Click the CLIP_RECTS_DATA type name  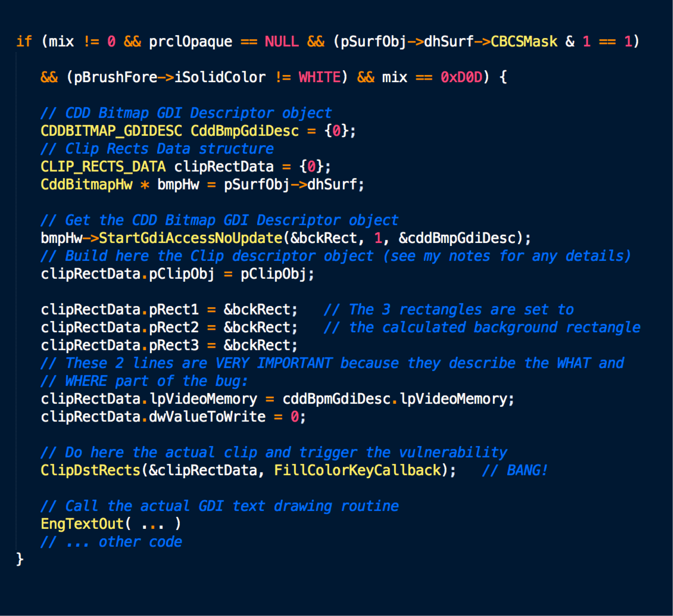pos(103,167)
